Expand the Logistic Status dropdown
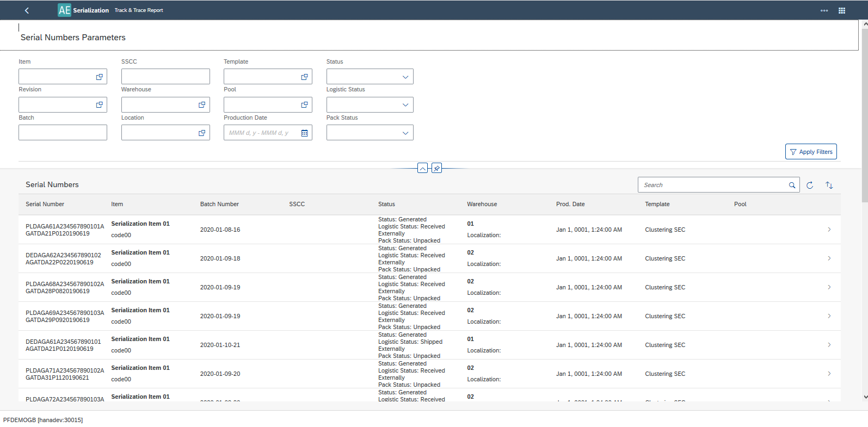Screen dimensions: 868x427 tap(405, 104)
